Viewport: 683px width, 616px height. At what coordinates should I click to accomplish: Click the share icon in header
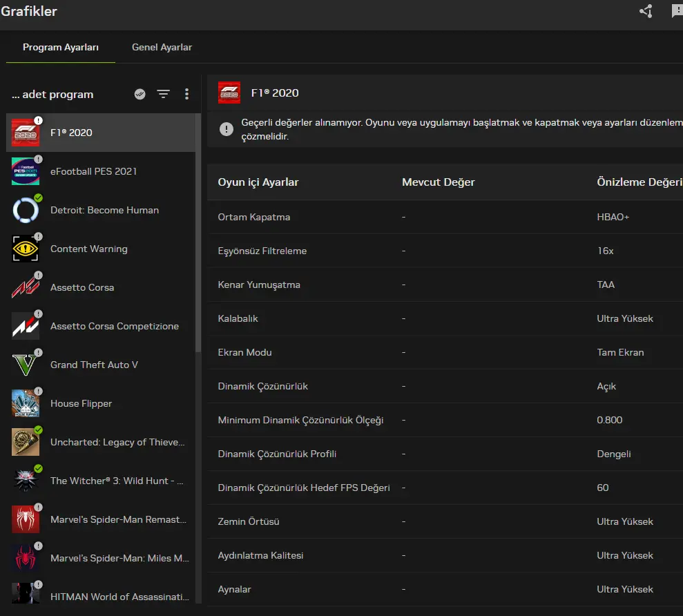point(646,11)
